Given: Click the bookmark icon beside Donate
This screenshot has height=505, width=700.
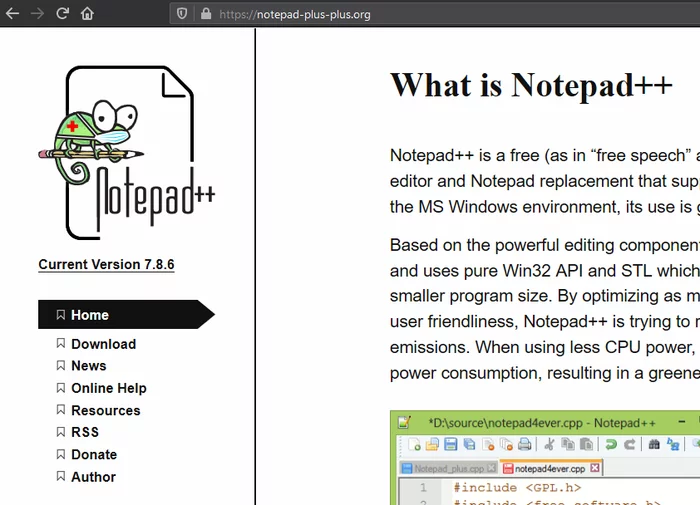Looking at the screenshot, I should 61,454.
